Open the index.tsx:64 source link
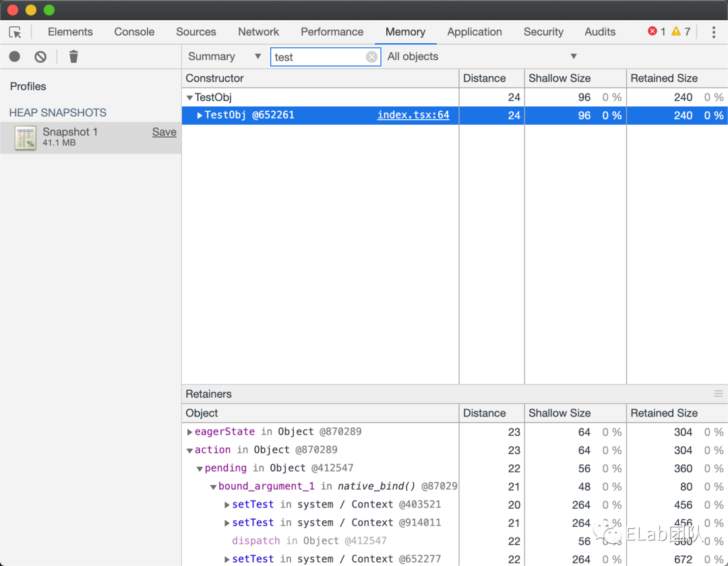Screen dimensions: 728x566 click(413, 115)
